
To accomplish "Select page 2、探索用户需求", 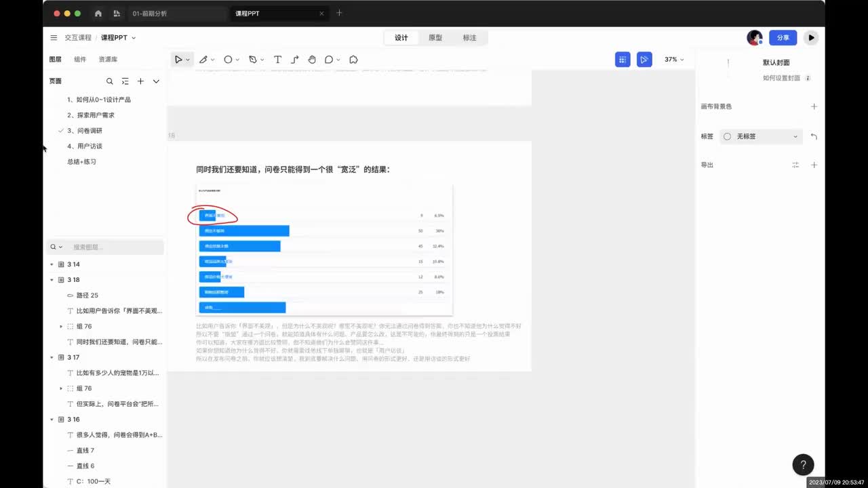I will click(x=91, y=115).
